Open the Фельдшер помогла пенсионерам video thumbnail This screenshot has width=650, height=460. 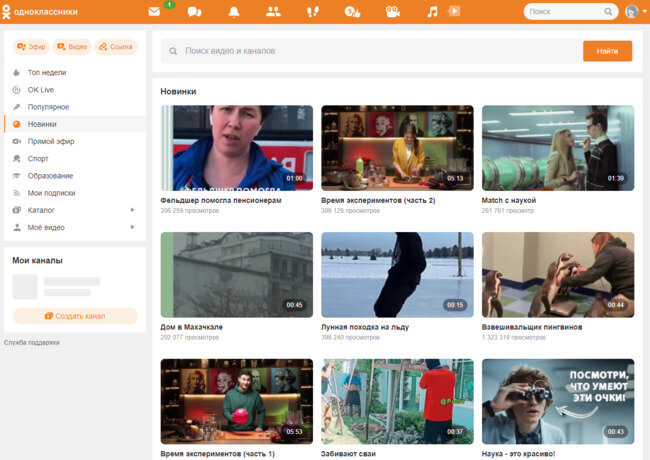237,148
